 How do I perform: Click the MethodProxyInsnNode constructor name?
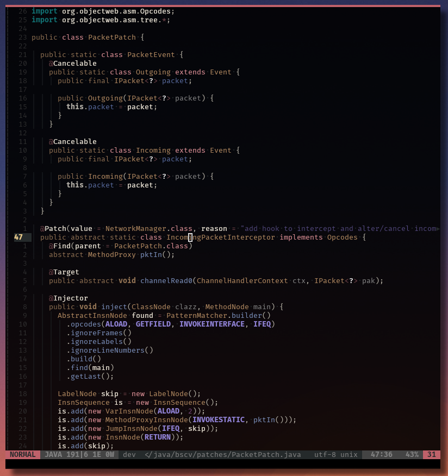[x=147, y=420]
